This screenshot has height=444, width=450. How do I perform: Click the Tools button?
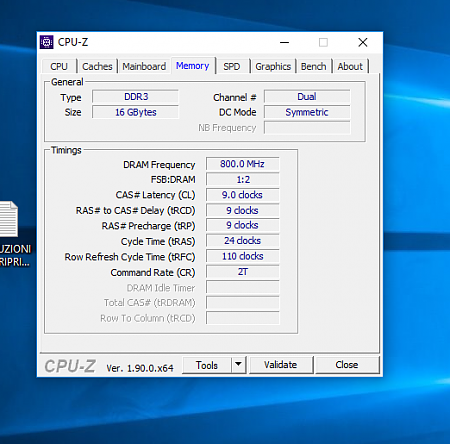pos(207,365)
